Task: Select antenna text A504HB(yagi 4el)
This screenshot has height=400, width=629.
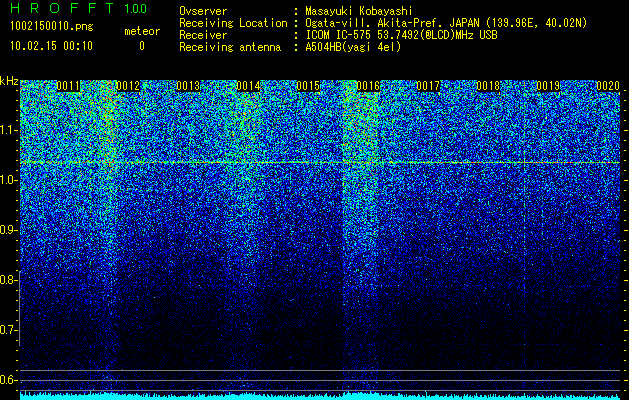Action: [x=353, y=47]
